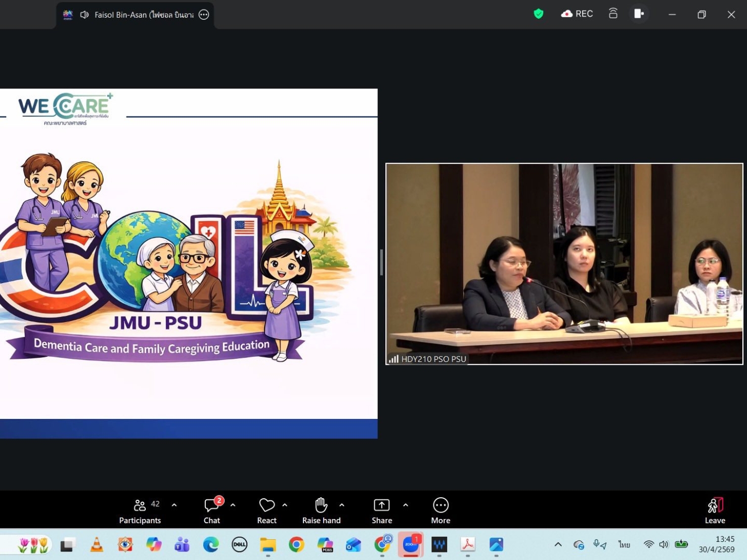Open the Chat panel
This screenshot has width=747, height=560.
[x=212, y=510]
